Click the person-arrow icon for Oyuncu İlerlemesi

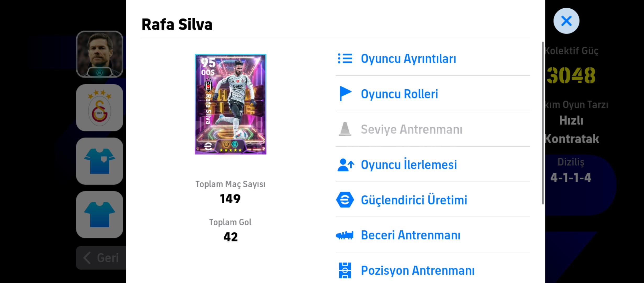click(x=346, y=165)
